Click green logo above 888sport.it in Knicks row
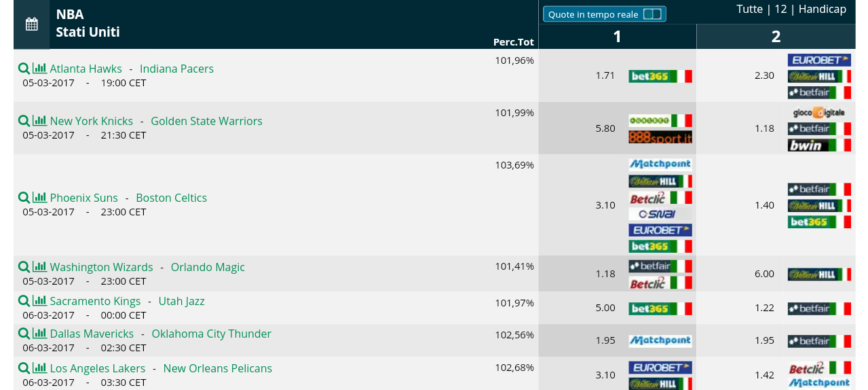Viewport: 868px width, 390px height. (660, 121)
